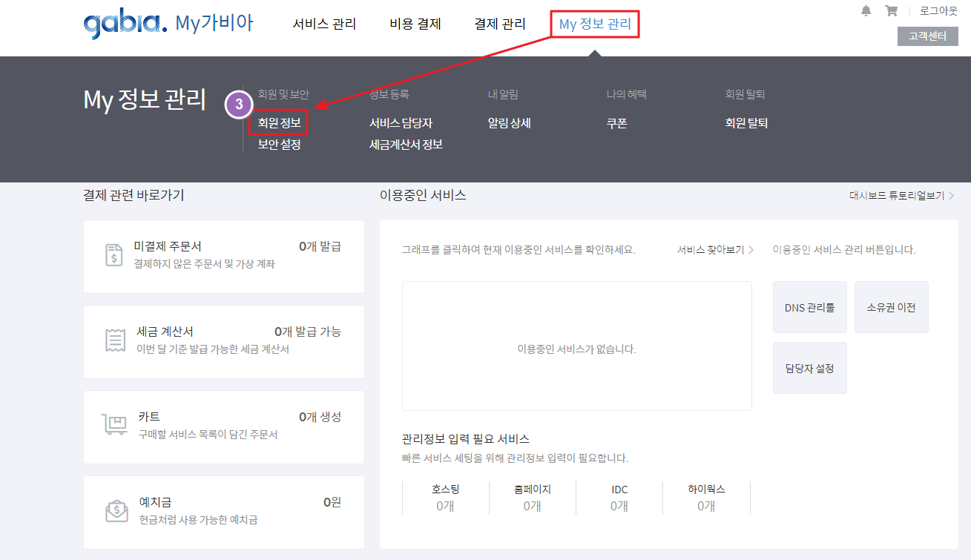Open the 미결제 주문서 card
This screenshot has height=560, width=971.
coord(224,257)
